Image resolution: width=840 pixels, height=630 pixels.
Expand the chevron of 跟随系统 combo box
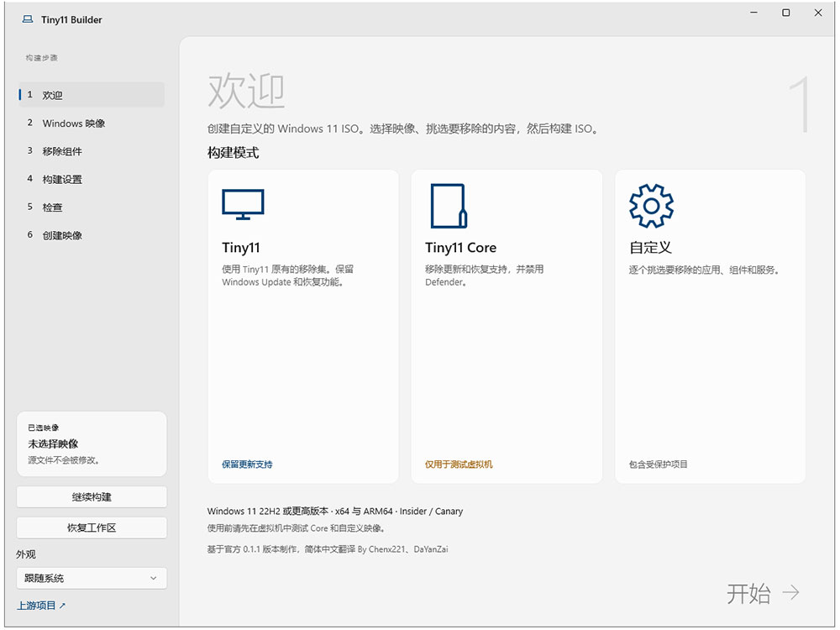pyautogui.click(x=154, y=578)
